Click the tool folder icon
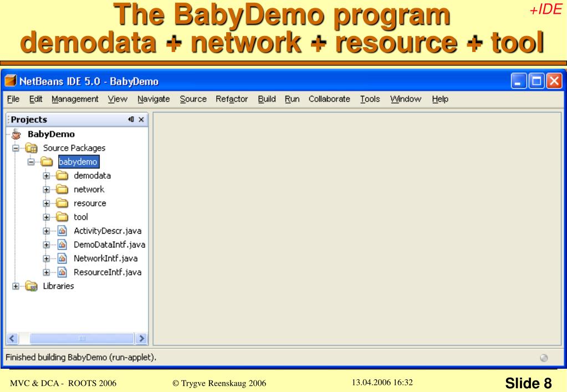567x392 pixels. tap(62, 217)
